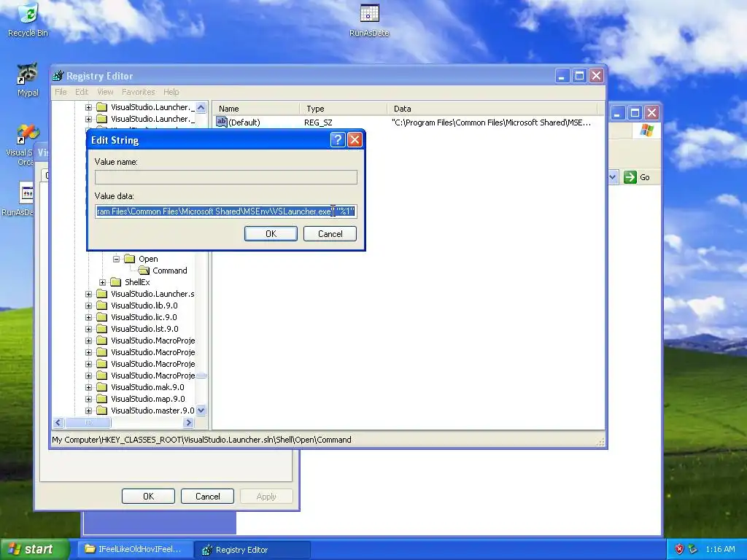Click the greyed Apply button
747x560 pixels.
coord(266,496)
